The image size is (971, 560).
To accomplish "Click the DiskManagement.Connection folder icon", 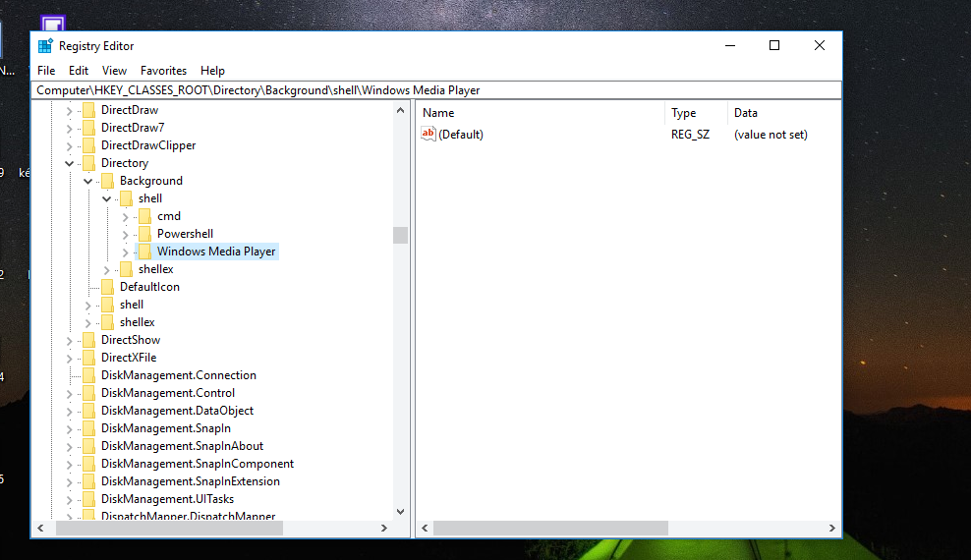I will click(88, 375).
